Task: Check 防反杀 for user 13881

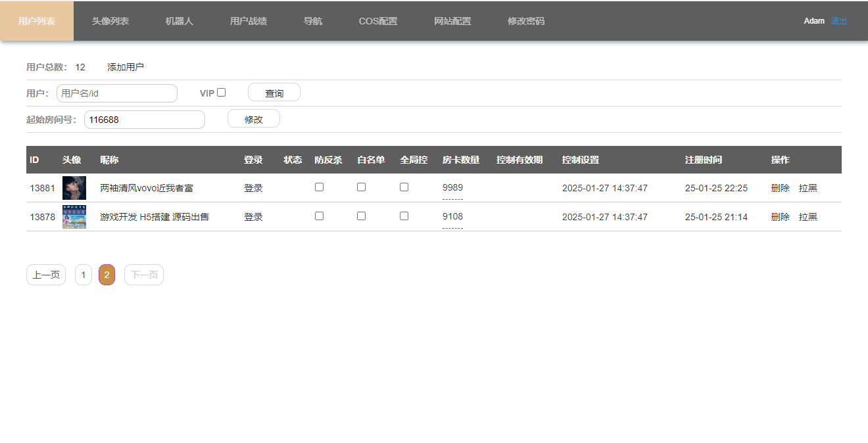Action: click(319, 187)
